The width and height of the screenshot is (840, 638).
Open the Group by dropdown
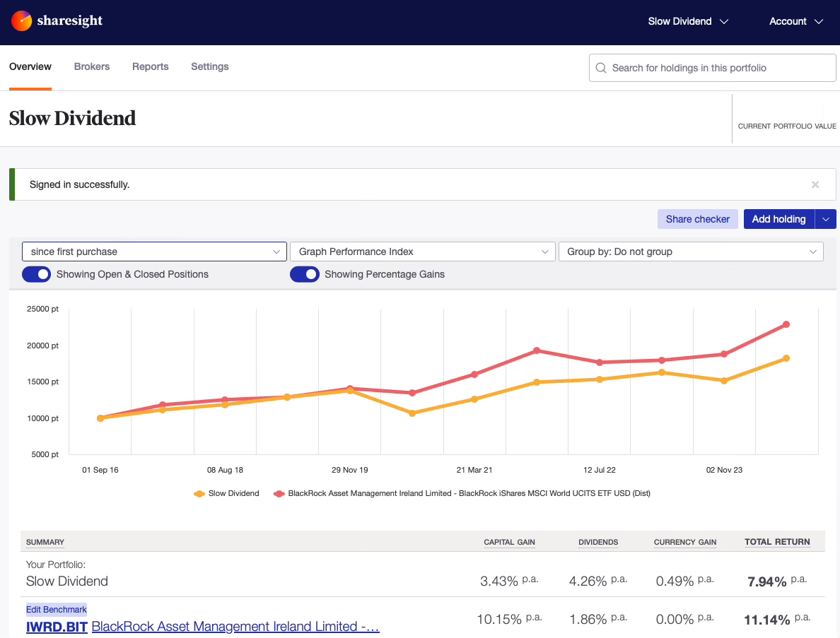pyautogui.click(x=691, y=252)
